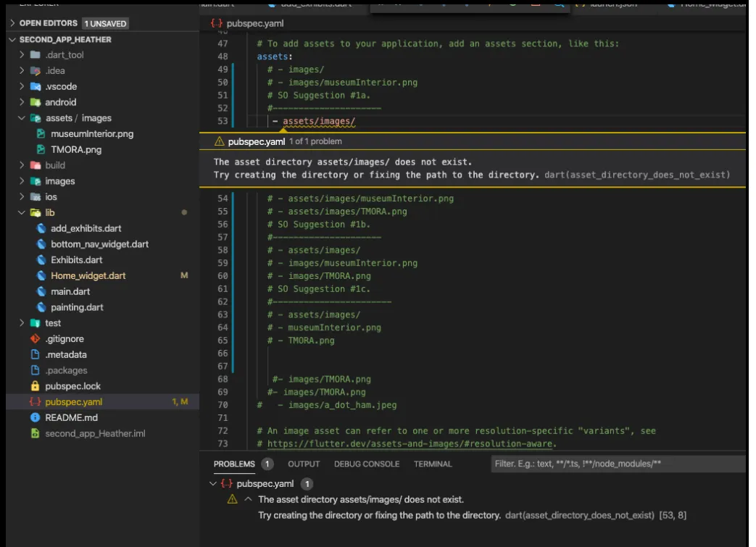Click the android folder icon
Image resolution: width=756 pixels, height=547 pixels.
coord(36,103)
